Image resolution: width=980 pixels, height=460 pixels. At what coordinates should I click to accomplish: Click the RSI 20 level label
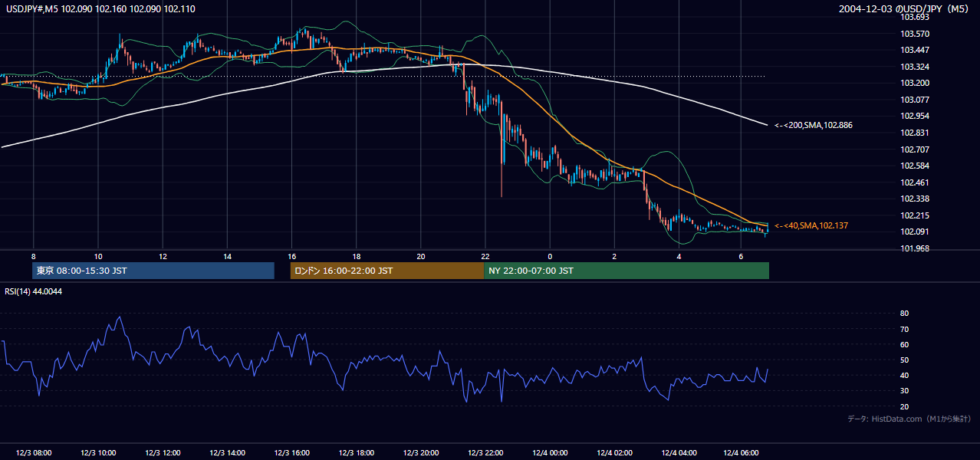pyautogui.click(x=904, y=406)
